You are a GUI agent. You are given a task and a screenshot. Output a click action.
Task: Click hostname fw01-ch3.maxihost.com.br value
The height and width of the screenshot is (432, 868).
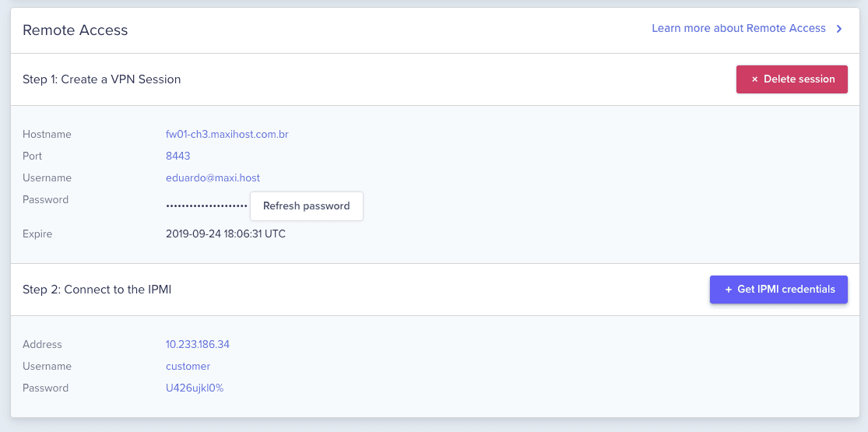(x=227, y=135)
